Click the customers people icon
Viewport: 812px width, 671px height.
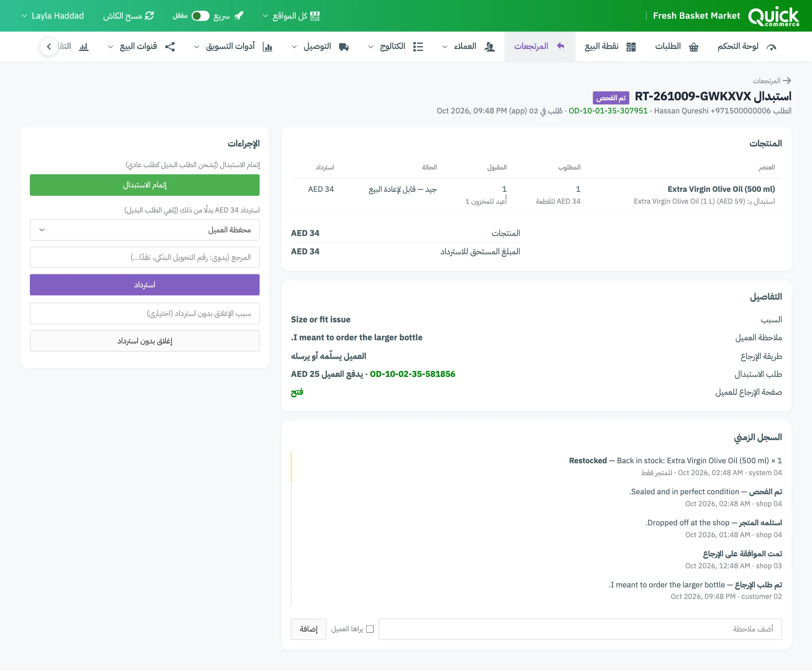point(490,47)
